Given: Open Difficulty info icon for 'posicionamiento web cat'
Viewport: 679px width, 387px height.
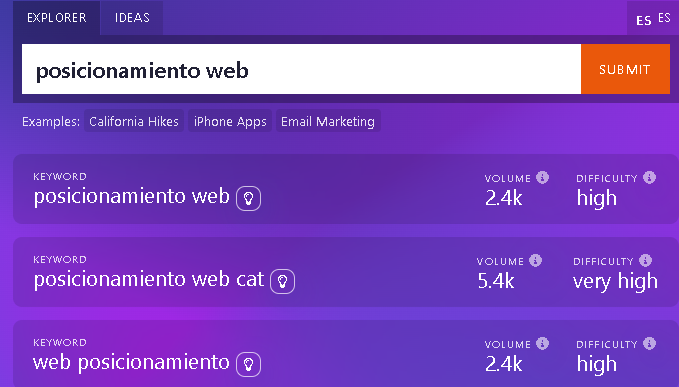Looking at the screenshot, I should coord(645,261).
